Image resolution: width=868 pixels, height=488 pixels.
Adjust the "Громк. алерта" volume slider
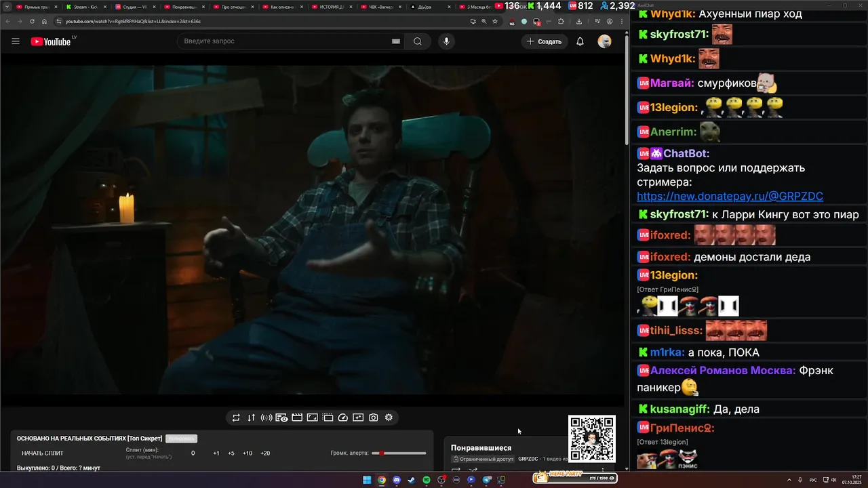click(399, 453)
